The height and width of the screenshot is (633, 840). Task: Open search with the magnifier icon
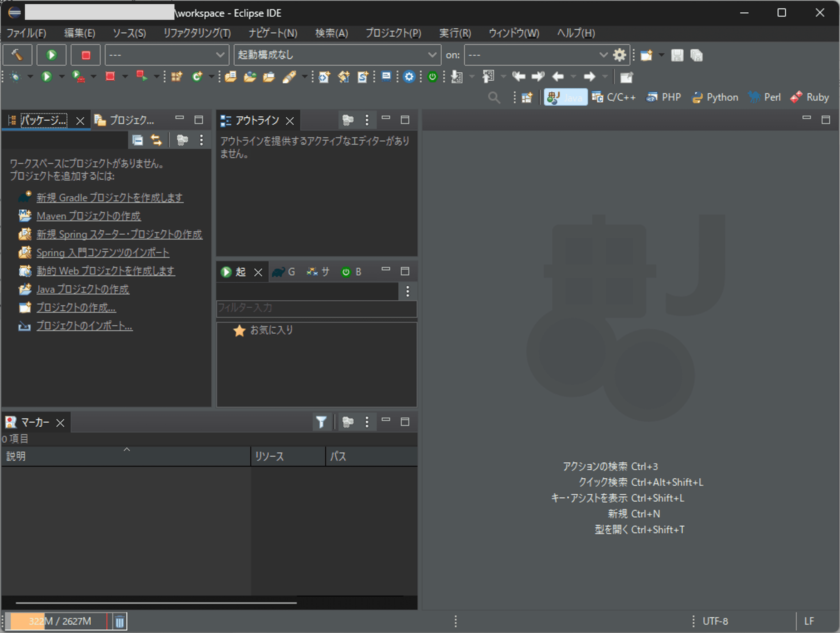494,98
